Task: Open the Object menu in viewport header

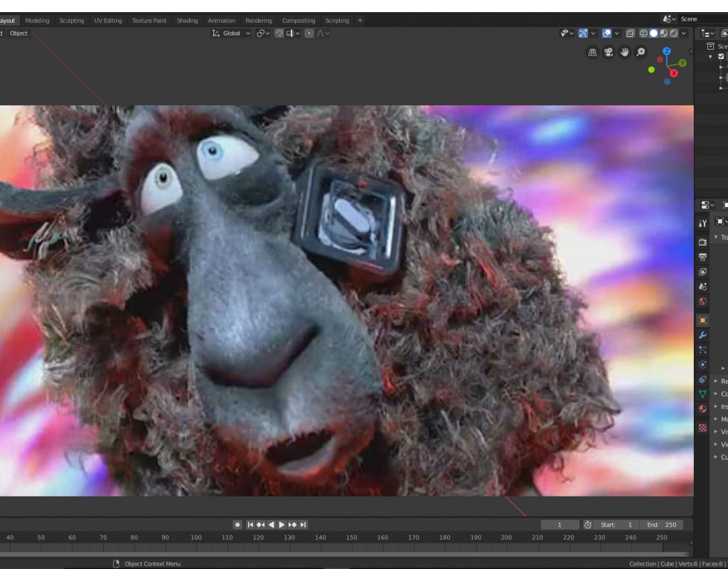Action: (x=18, y=33)
